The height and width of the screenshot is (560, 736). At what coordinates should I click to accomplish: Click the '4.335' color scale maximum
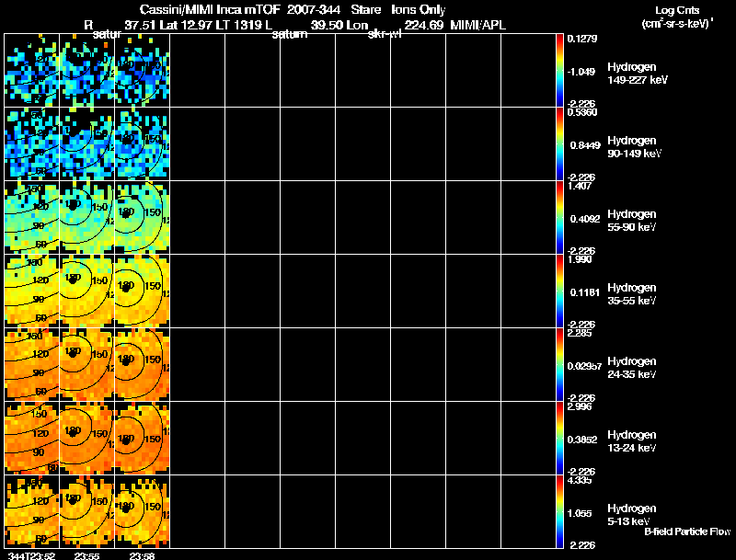[x=580, y=481]
